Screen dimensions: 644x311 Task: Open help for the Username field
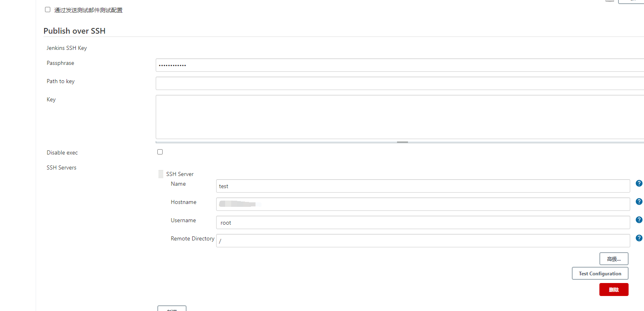[x=639, y=220]
